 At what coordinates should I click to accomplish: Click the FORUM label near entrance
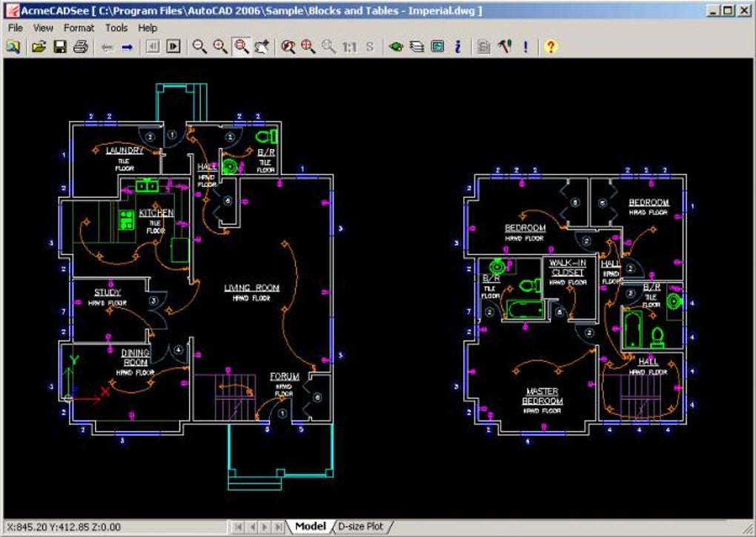285,376
